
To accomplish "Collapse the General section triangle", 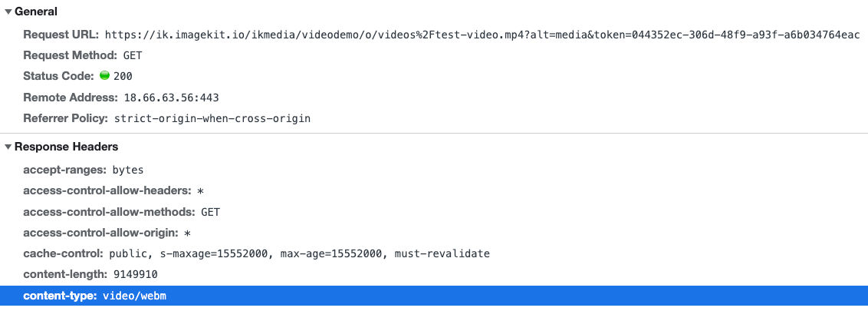I will (8, 12).
